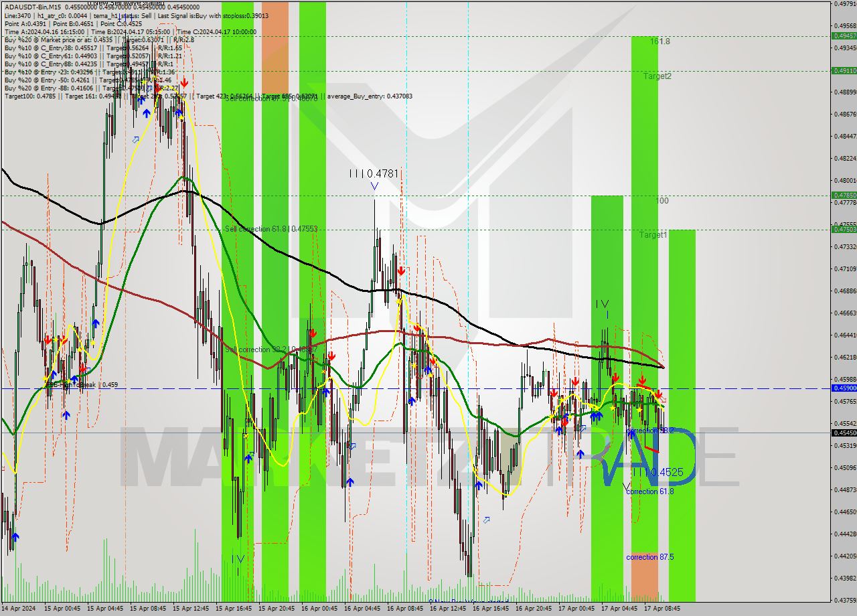Click the '15 Apr 08:45' time label
857x616 pixels.
tap(147, 609)
